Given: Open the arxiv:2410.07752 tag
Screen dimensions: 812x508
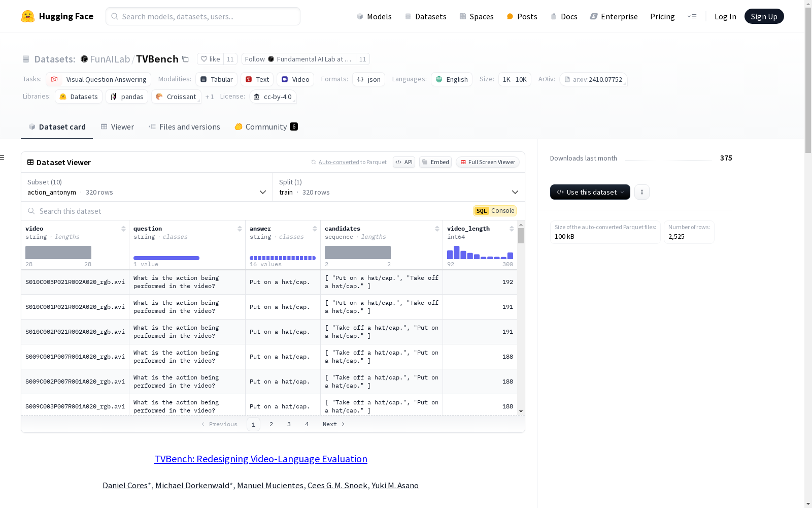Looking at the screenshot, I should click(593, 80).
